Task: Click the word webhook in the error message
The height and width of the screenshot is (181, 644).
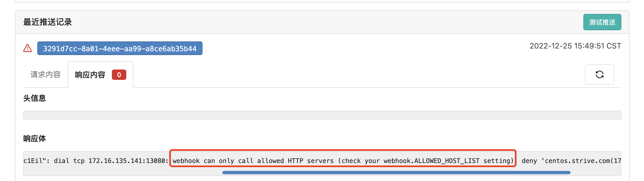Action: coord(186,161)
